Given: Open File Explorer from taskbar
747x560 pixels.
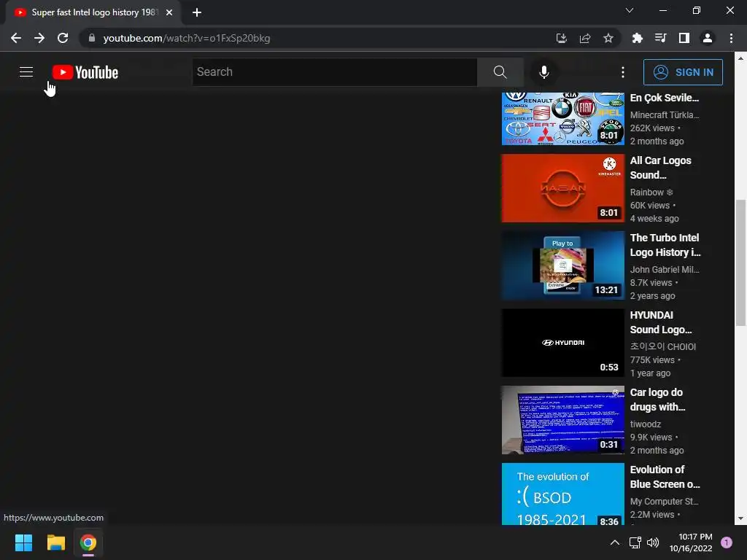Looking at the screenshot, I should coord(55,542).
